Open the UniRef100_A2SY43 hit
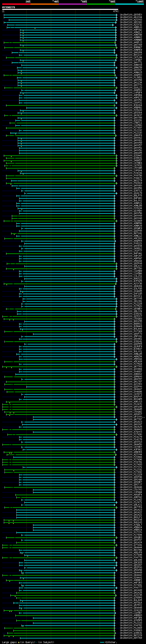This screenshot has width=146, height=644. click(131, 20)
